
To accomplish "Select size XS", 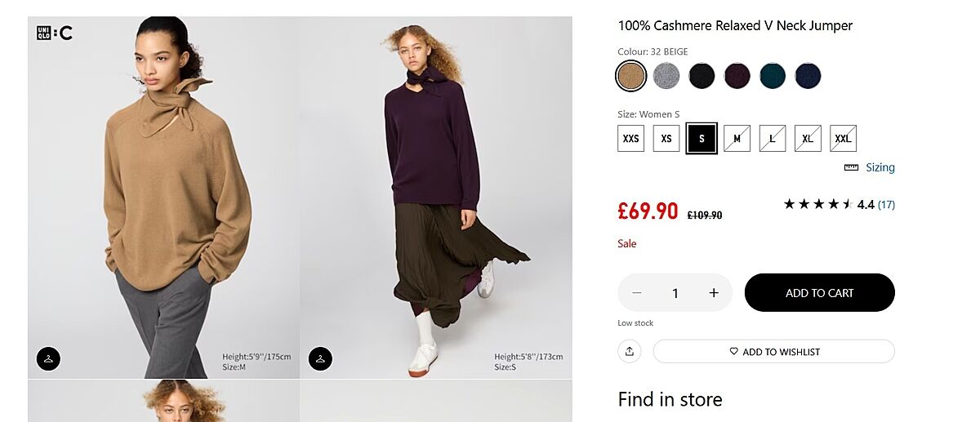I will click(x=666, y=139).
